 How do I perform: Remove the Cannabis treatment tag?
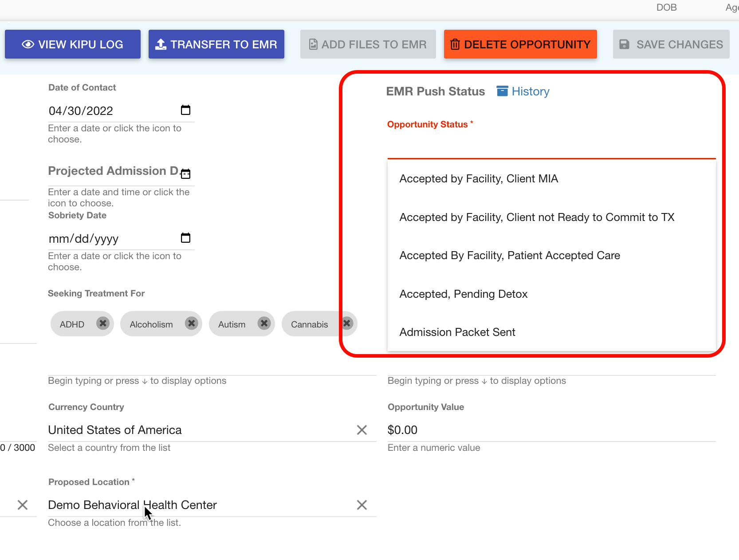346,323
